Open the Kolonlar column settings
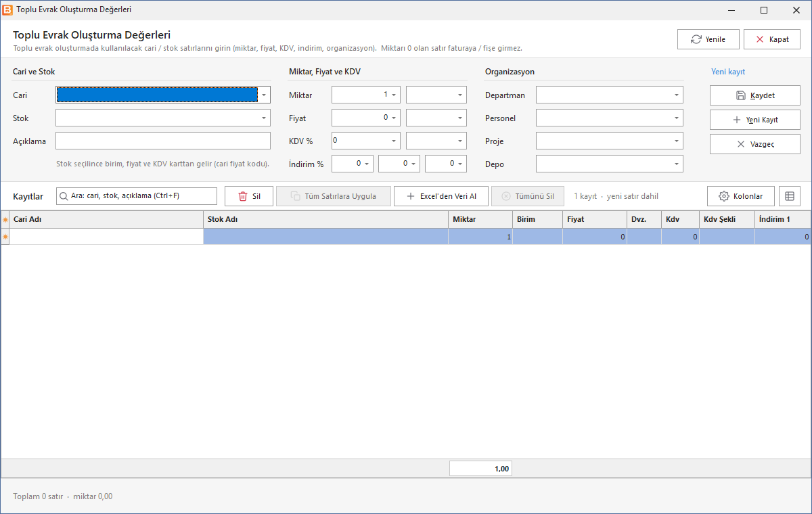This screenshot has height=514, width=812. [x=741, y=196]
